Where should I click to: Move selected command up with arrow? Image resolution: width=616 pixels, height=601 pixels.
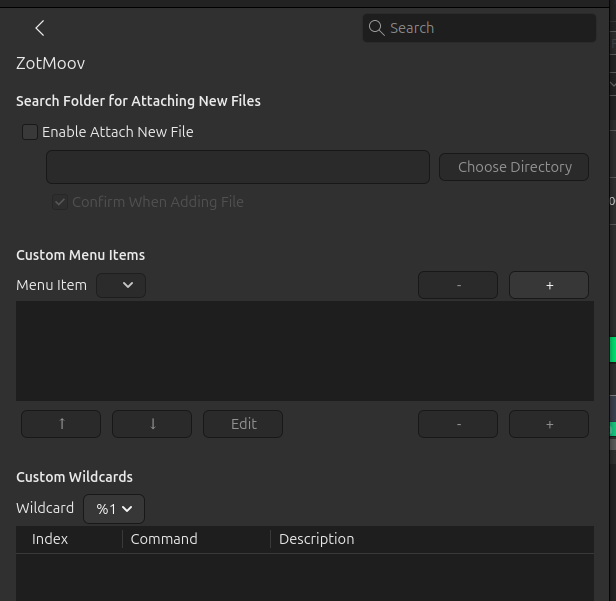(x=61, y=424)
